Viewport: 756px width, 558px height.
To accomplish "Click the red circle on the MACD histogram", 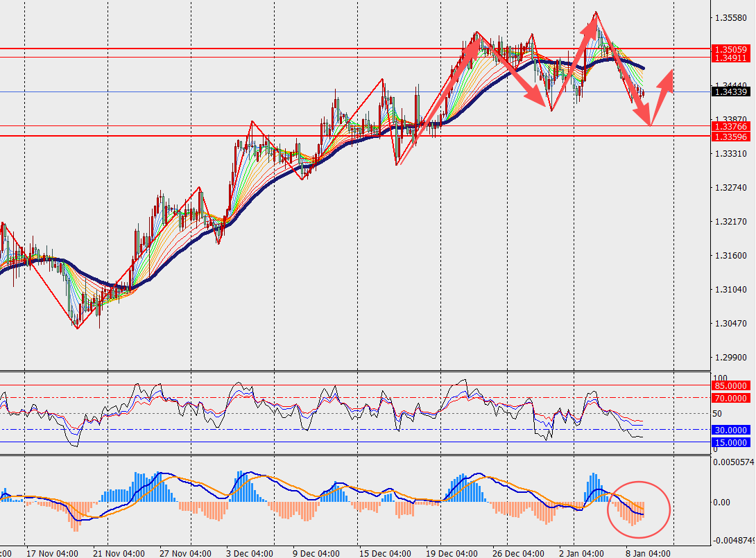I will coord(638,509).
